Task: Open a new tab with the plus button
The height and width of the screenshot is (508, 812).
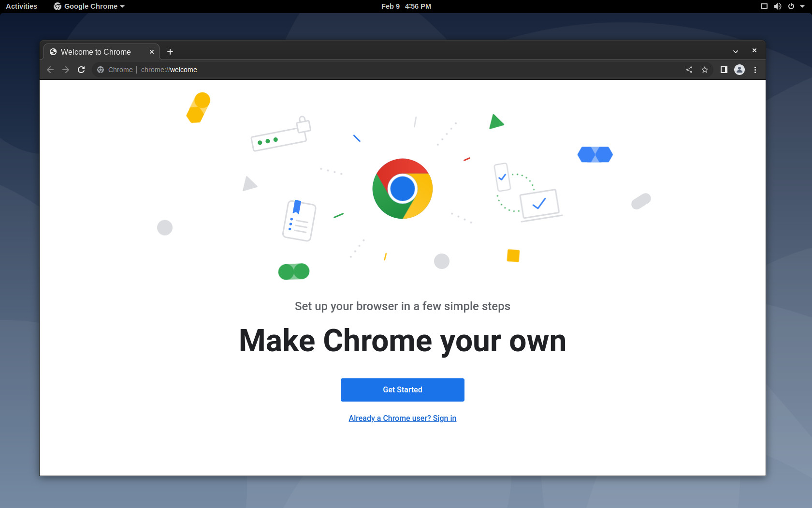Action: (170, 52)
